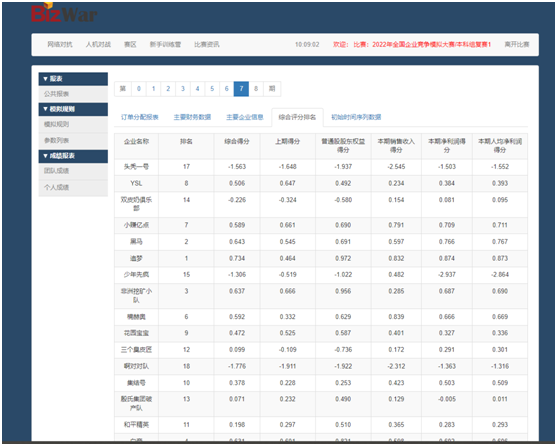Screen dimensions: 557x446
Task: Open 网络对抗 in the top navigation
Action: 60,44
